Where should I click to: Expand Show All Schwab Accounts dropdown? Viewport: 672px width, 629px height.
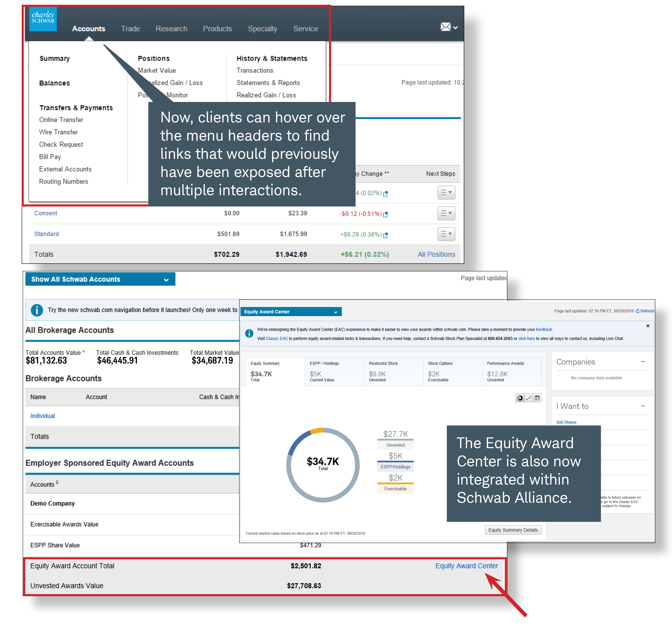point(100,279)
